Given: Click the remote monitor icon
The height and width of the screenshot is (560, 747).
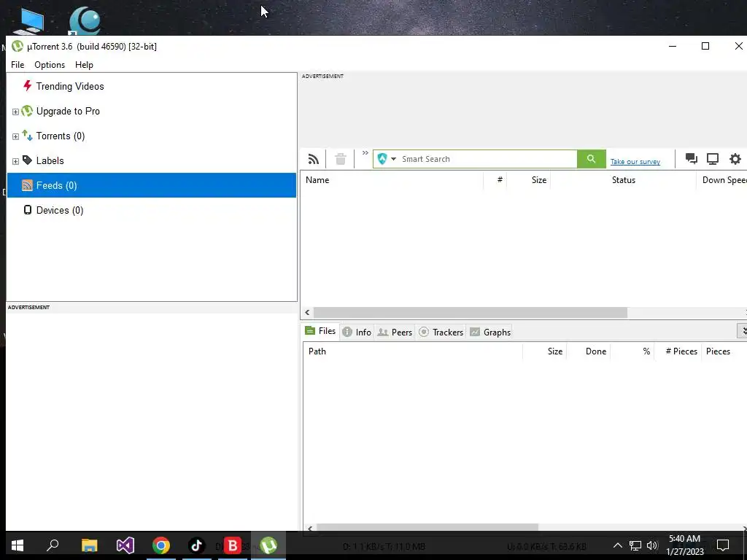Looking at the screenshot, I should [x=713, y=158].
